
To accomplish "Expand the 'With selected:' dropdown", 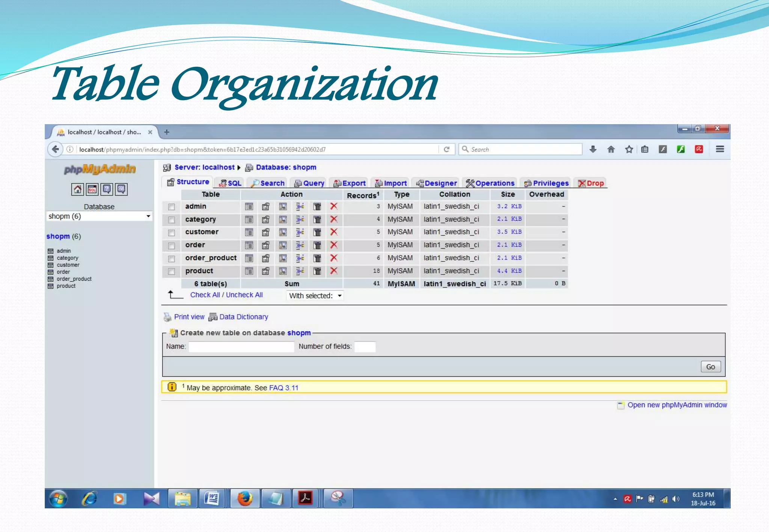I will (315, 296).
